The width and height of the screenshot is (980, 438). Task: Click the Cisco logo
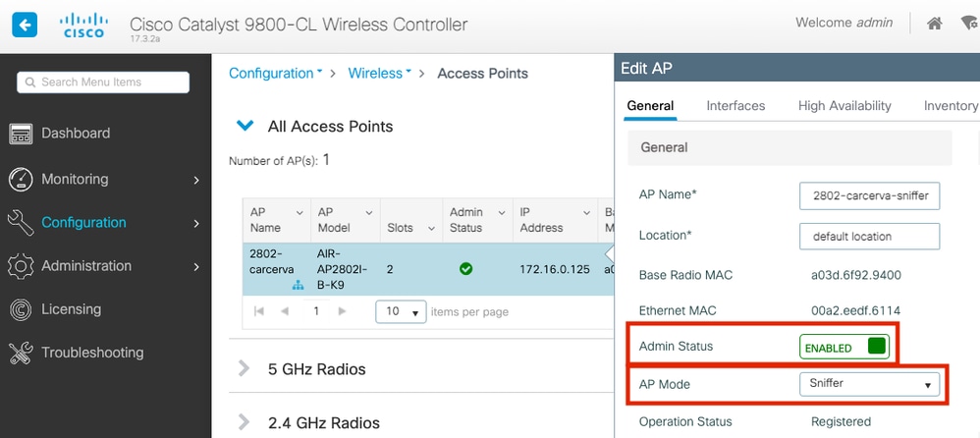[x=82, y=26]
